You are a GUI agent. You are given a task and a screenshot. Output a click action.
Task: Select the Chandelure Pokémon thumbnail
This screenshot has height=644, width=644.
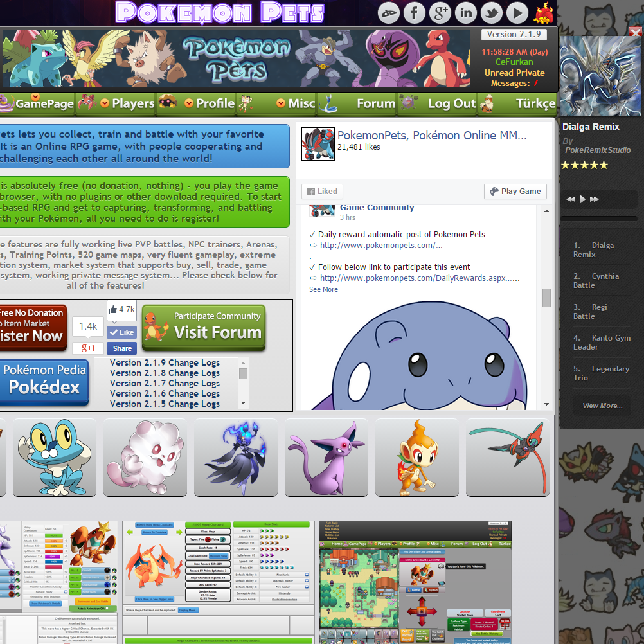(236, 458)
